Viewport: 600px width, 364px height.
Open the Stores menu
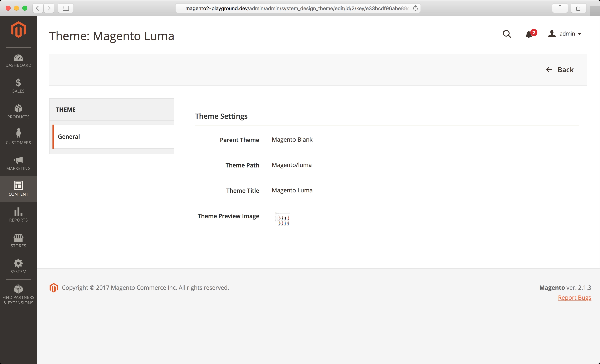point(18,241)
